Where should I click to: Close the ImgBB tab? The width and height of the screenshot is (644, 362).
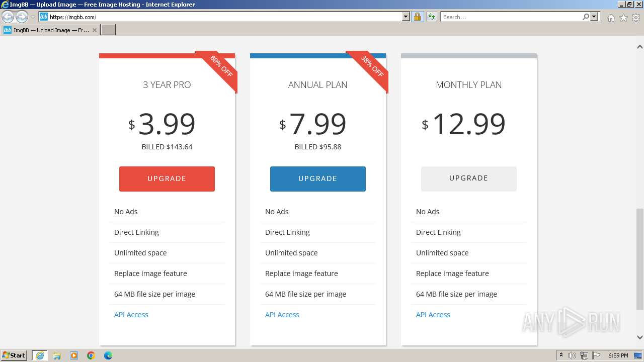[94, 30]
